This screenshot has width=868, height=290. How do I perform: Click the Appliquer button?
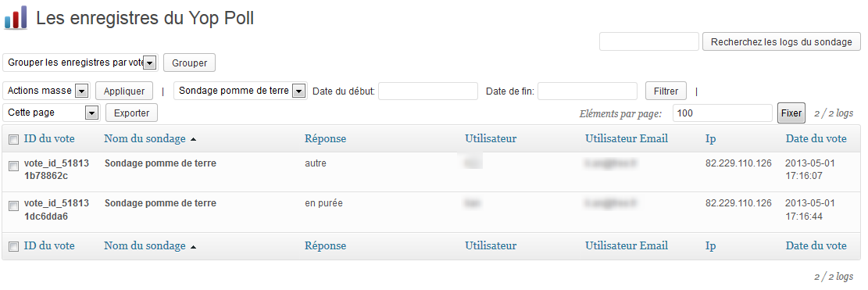(124, 91)
